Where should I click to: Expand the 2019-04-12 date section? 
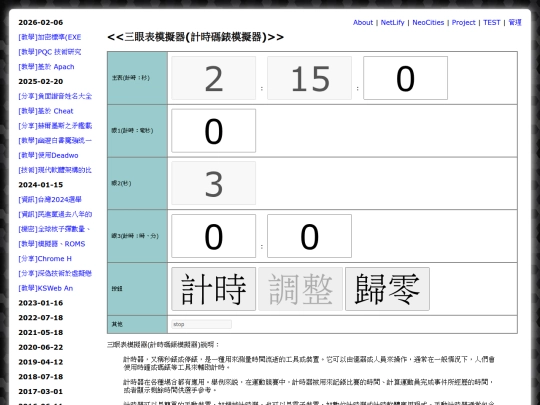[x=41, y=362]
